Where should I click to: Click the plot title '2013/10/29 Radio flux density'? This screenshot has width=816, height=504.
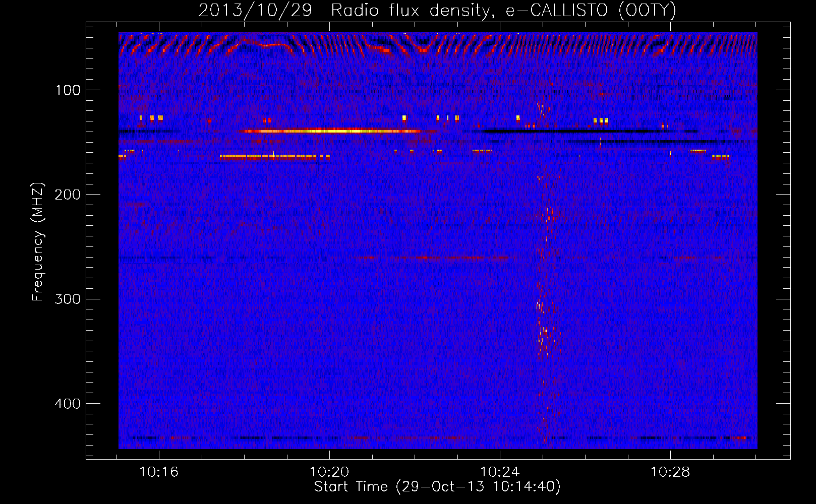click(x=437, y=10)
